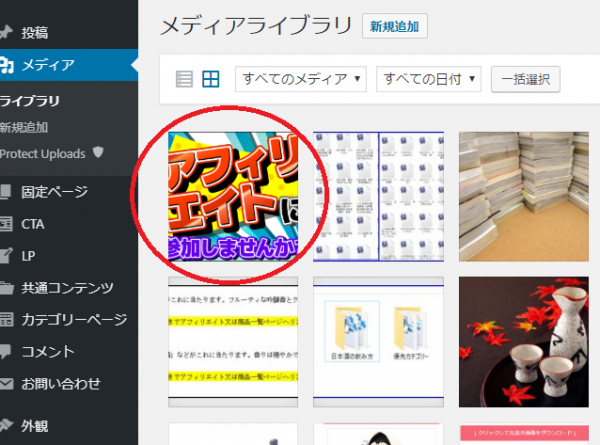Image resolution: width=600 pixels, height=445 pixels.
Task: Open the すべての日付 date dropdown
Action: click(429, 79)
